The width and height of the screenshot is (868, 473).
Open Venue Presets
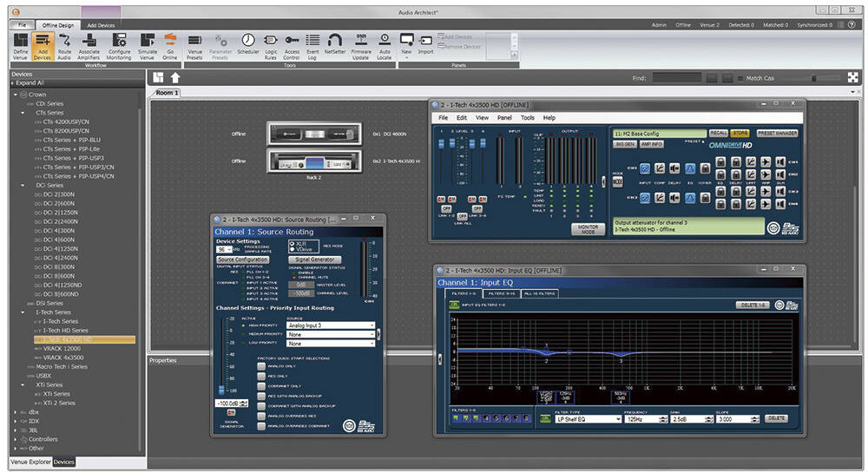194,46
